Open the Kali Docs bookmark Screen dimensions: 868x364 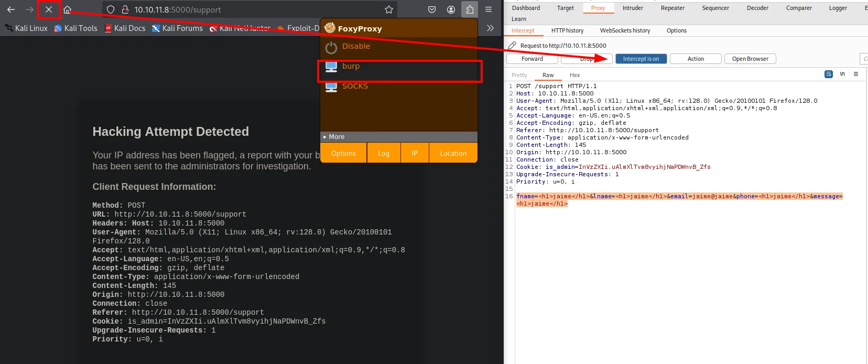125,28
